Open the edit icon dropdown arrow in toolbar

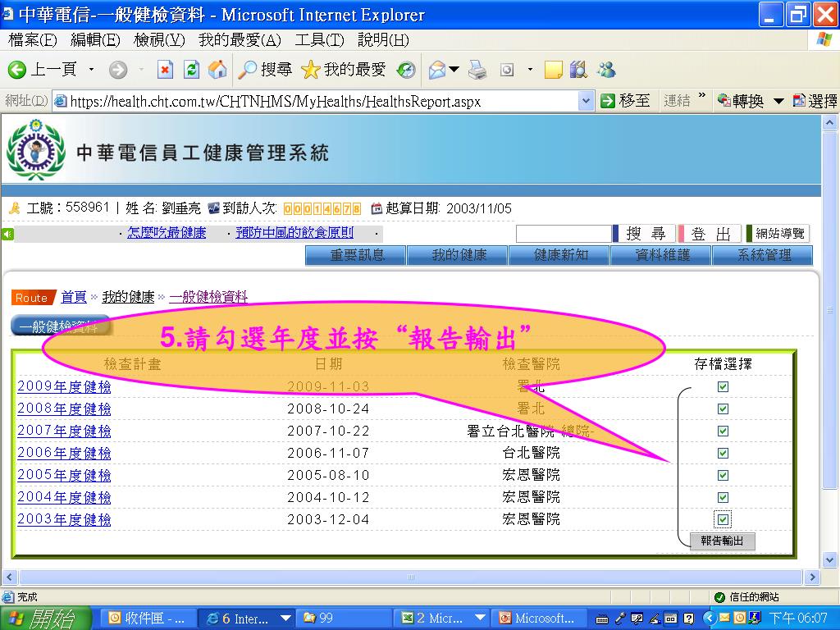(x=531, y=70)
